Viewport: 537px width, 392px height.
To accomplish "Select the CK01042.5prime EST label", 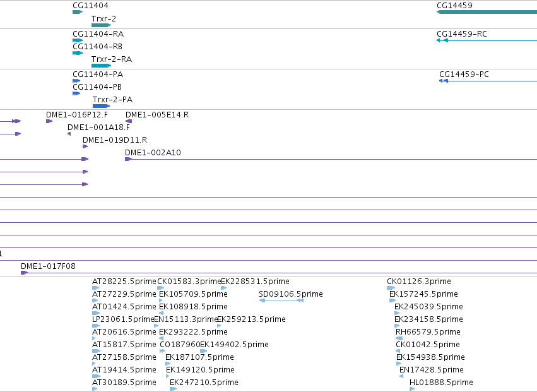I will click(x=428, y=345).
